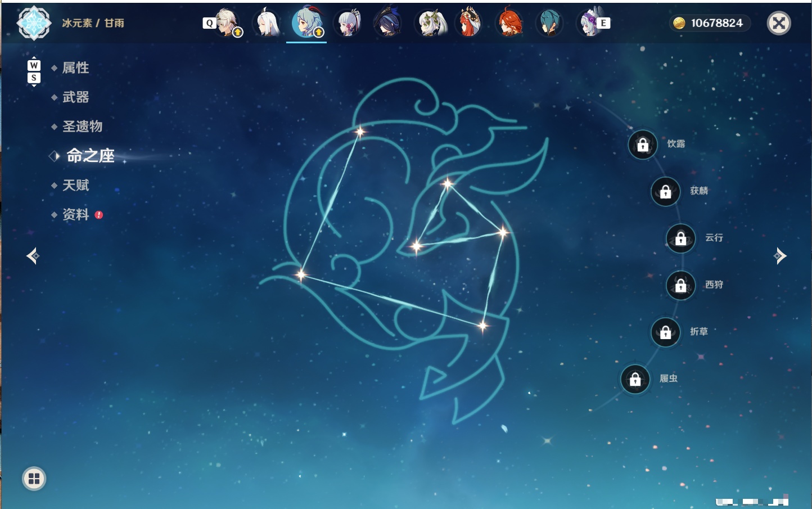Click the Cryo element emblem beside 冰元素
Screen dimensions: 812x509
tap(34, 23)
